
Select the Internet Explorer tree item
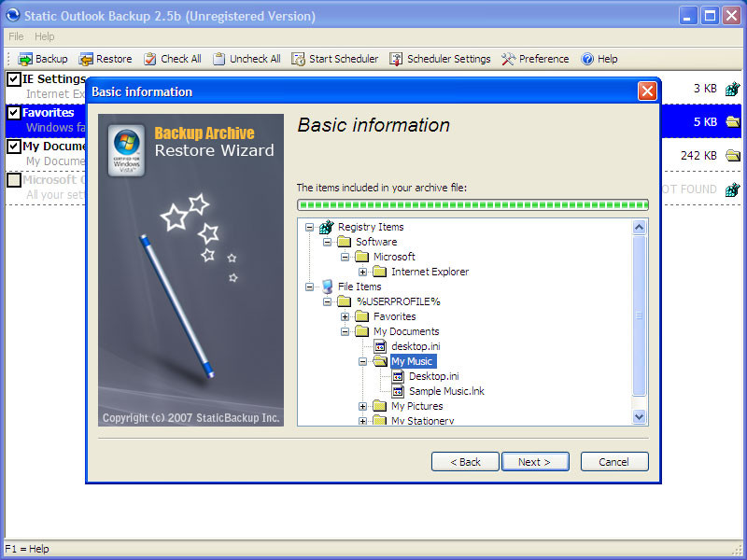(x=430, y=272)
